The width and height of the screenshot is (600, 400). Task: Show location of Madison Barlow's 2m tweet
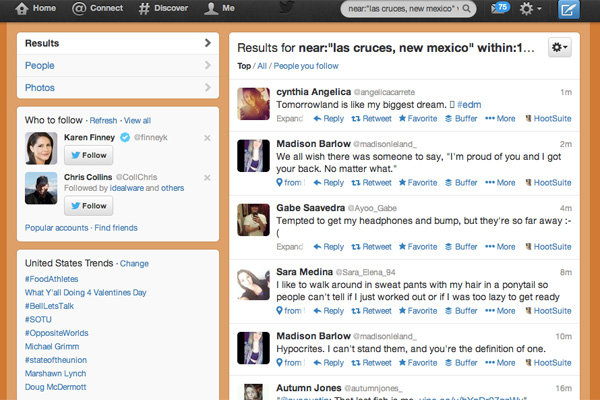pos(290,183)
